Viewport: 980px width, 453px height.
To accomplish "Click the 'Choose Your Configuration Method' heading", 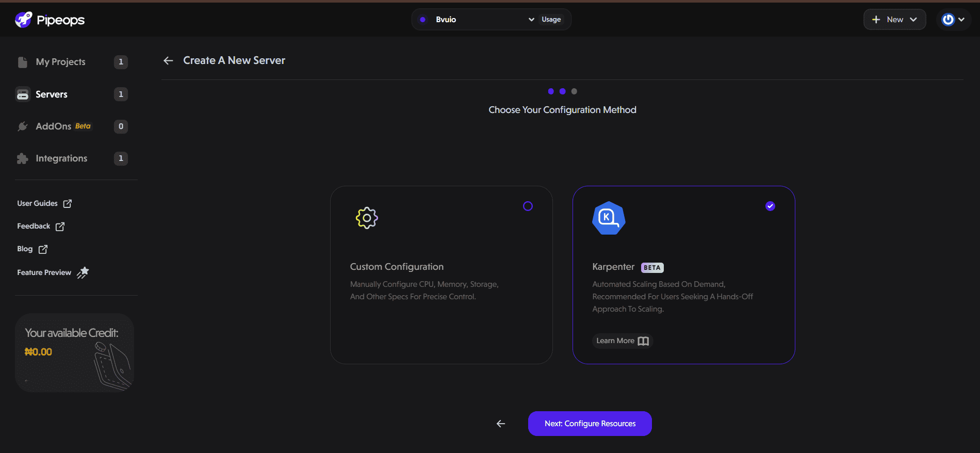I will pos(562,110).
